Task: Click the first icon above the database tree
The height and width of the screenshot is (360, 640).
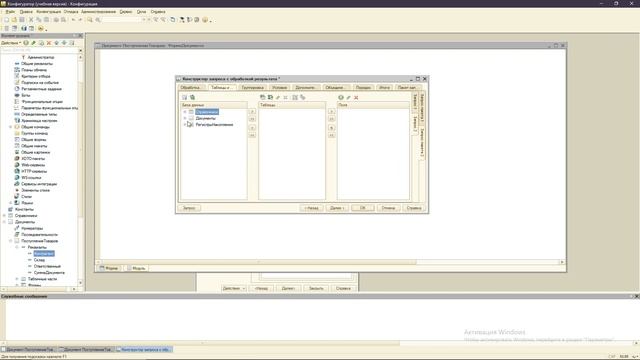Action: [x=184, y=98]
